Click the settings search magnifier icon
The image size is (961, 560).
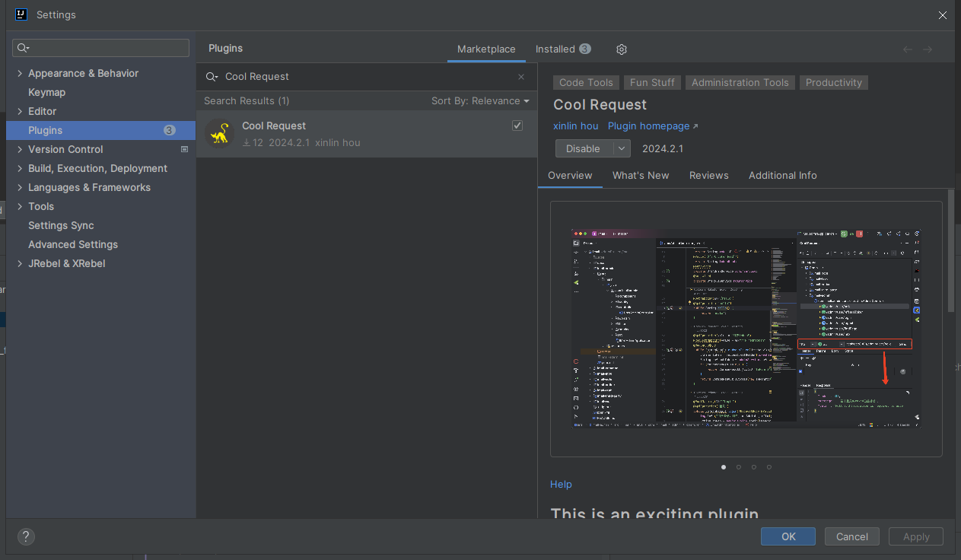[23, 48]
